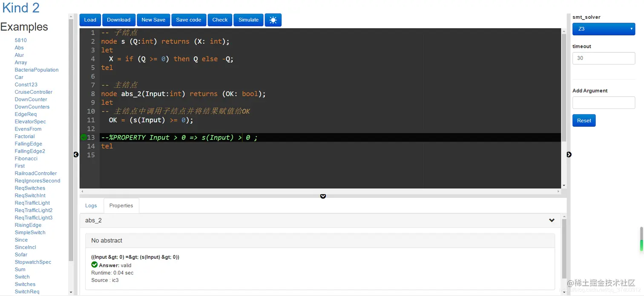Image resolution: width=644 pixels, height=296 pixels.
Task: Open the Sofar example
Action: 21,255
